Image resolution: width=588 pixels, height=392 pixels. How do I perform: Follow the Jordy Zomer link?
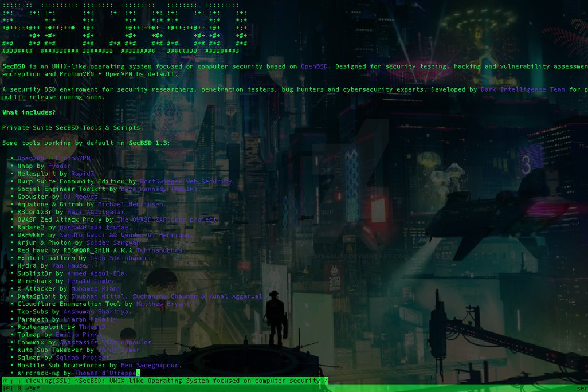(119, 350)
